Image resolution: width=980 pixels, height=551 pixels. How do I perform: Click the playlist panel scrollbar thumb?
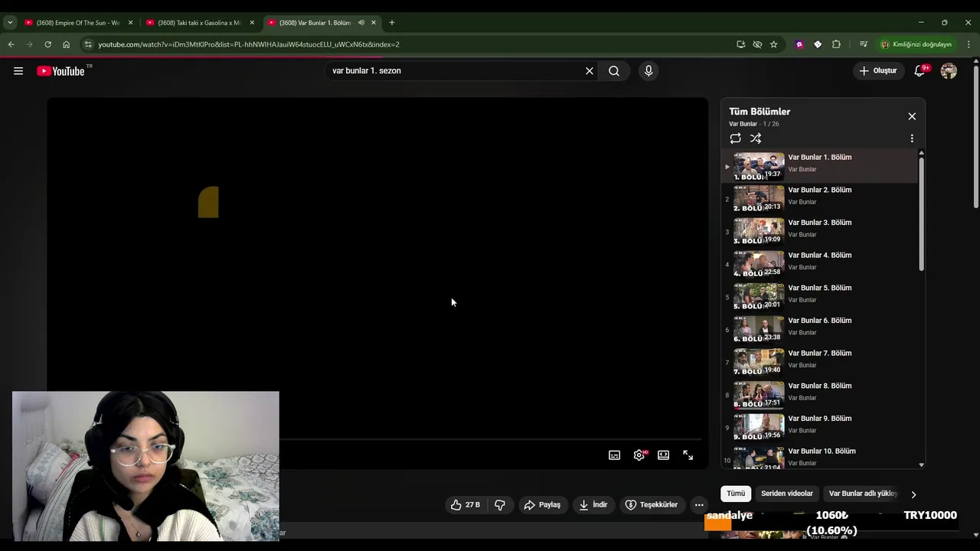[921, 214]
